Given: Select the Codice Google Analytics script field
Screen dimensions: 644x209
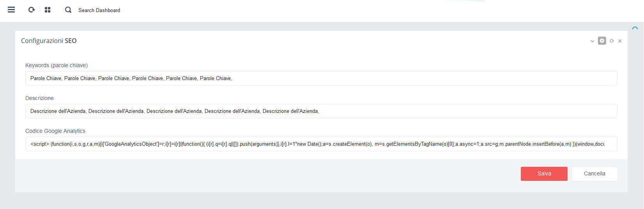Looking at the screenshot, I should pos(321,144).
